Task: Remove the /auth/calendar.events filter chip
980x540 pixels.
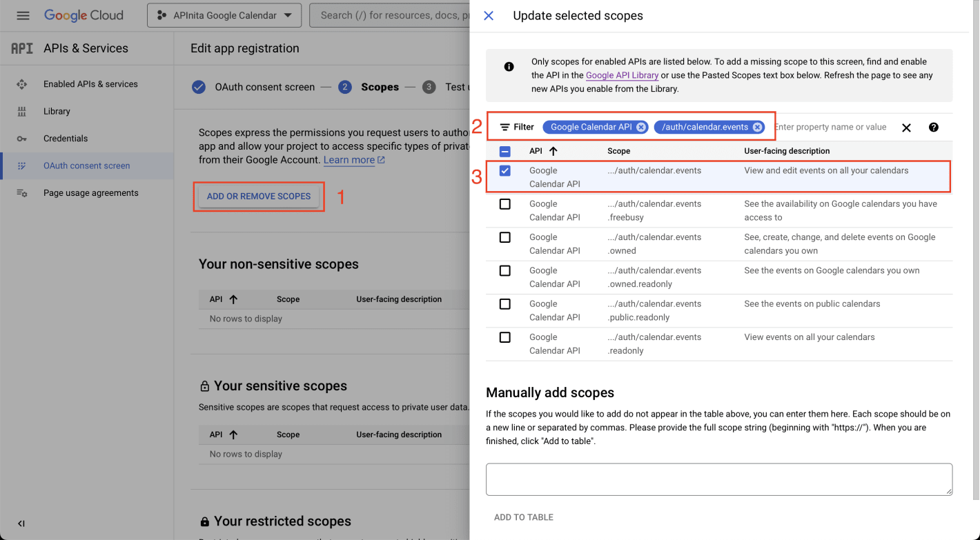Action: click(x=757, y=127)
